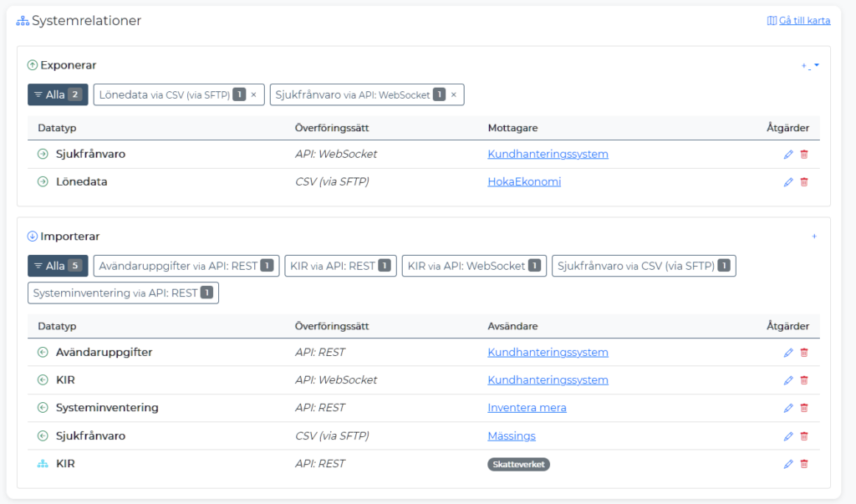Edit the Avändaruppgifter relation
The width and height of the screenshot is (856, 504).
click(788, 353)
